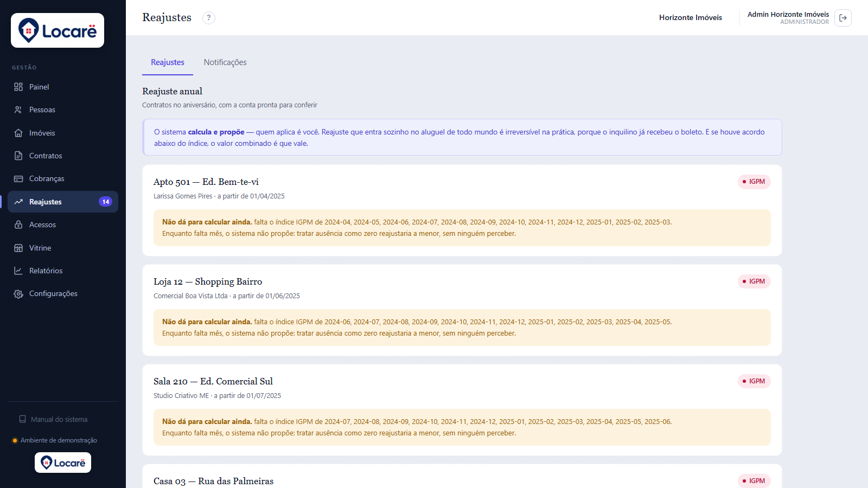Click IGPM tag on Casa 03 card

[x=754, y=481]
